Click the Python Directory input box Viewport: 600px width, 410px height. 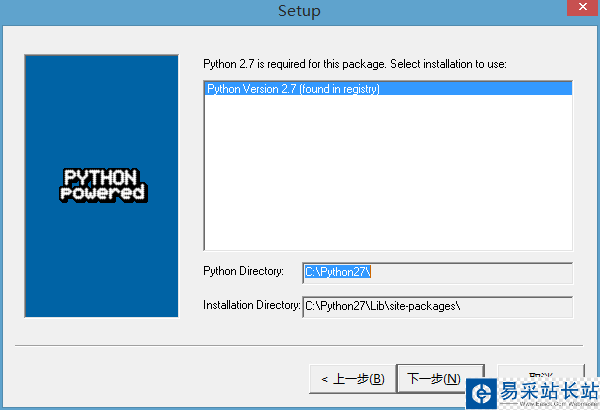click(x=437, y=273)
